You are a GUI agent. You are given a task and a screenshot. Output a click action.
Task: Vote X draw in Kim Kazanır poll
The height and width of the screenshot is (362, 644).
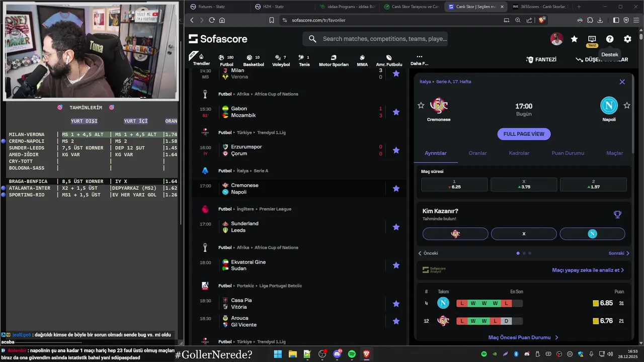tap(524, 234)
